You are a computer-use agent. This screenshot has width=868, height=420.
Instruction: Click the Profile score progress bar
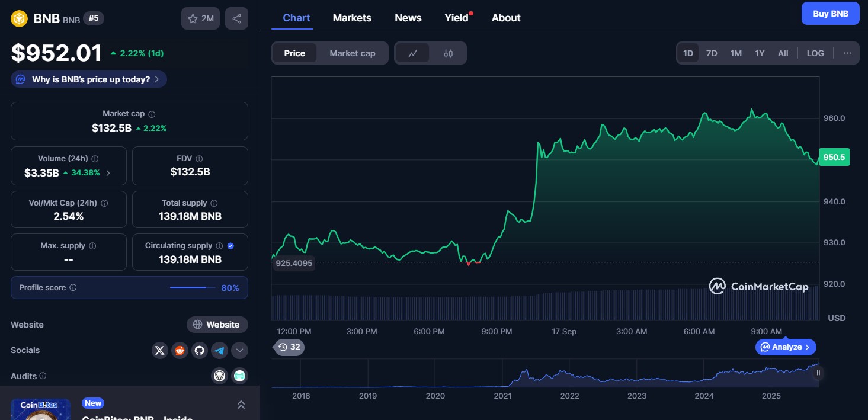pyautogui.click(x=193, y=288)
